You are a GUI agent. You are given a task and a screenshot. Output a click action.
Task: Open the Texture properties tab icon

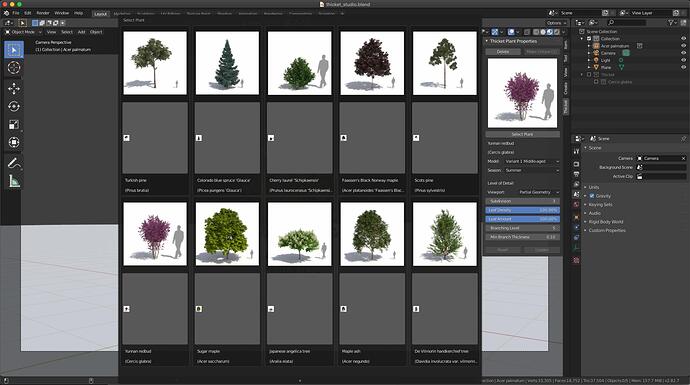coord(576,260)
